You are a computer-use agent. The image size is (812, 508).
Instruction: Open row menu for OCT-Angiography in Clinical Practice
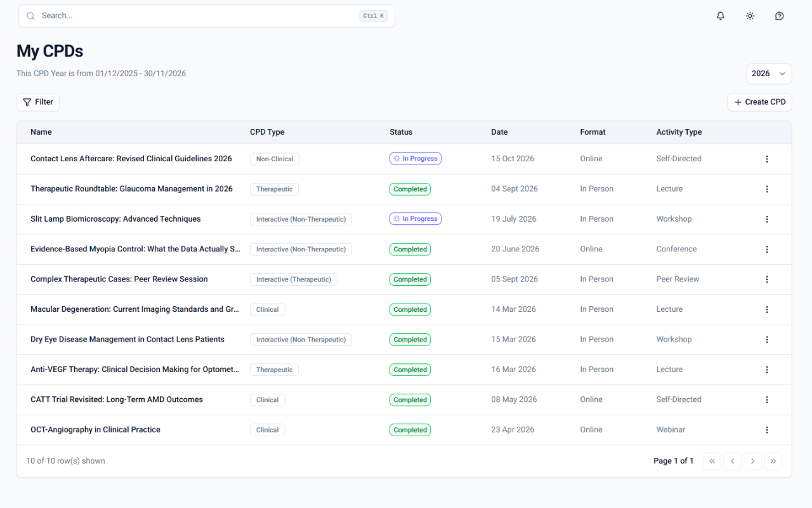tap(767, 430)
